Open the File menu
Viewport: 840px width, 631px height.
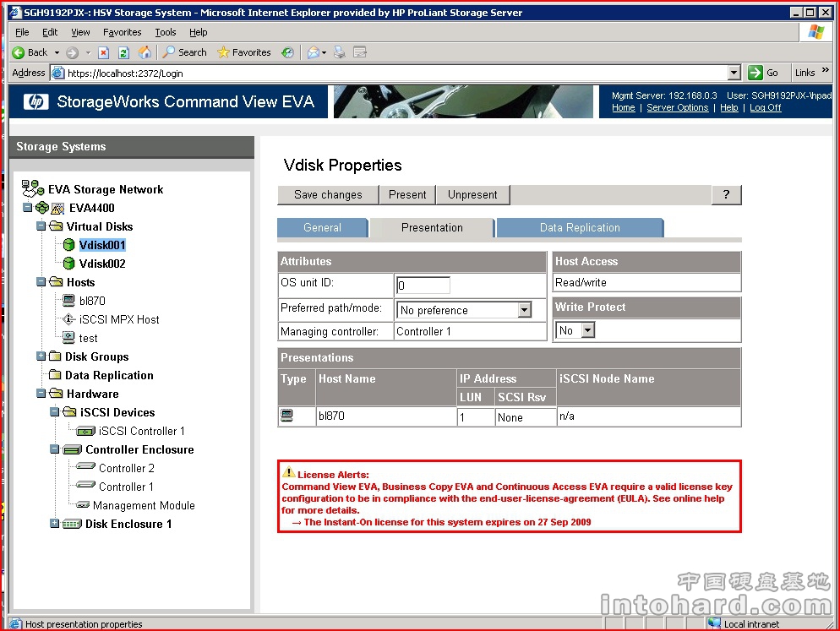coord(23,32)
